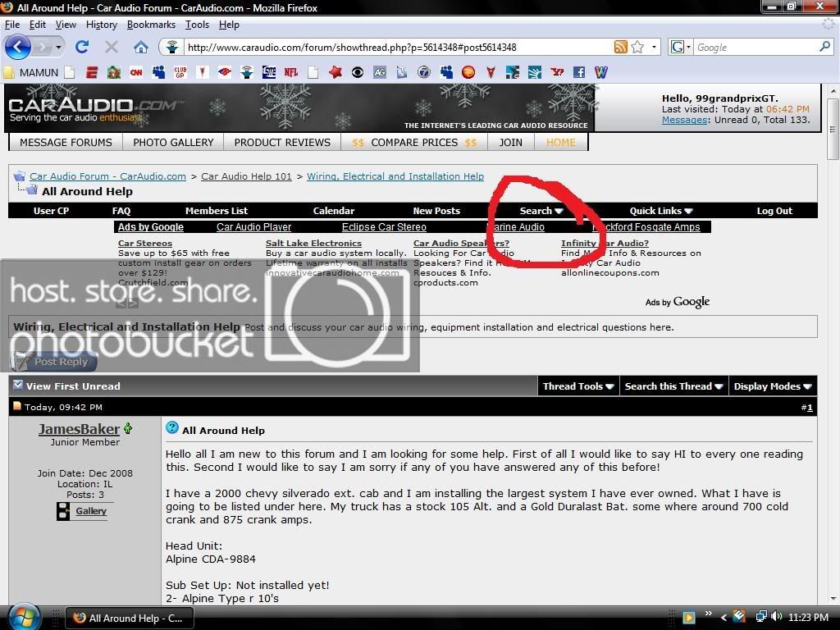Image resolution: width=840 pixels, height=630 pixels.
Task: Open the Display Modes dropdown
Action: pos(773,386)
